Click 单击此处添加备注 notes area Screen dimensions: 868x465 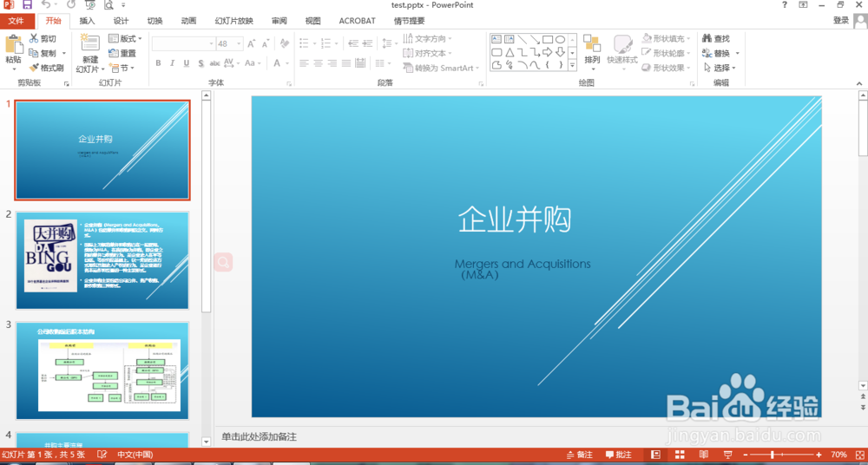259,436
